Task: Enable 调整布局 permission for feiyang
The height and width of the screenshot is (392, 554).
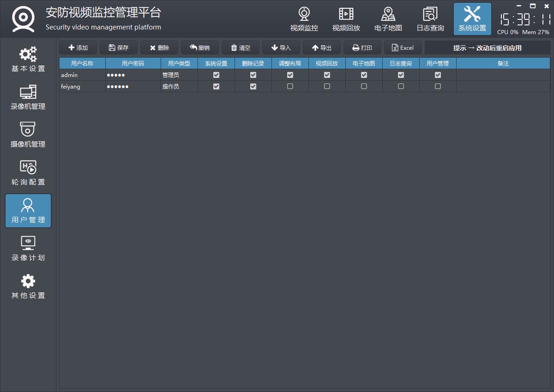Action: click(x=290, y=86)
